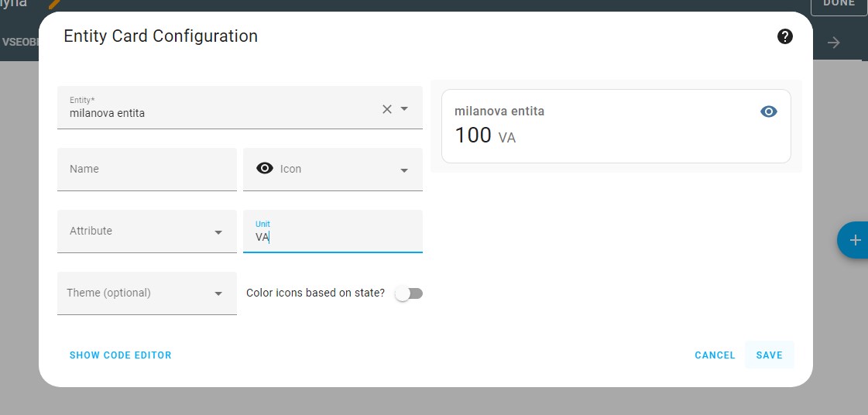Image resolution: width=868 pixels, height=415 pixels.
Task: Click Show Code Editor
Action: point(121,355)
